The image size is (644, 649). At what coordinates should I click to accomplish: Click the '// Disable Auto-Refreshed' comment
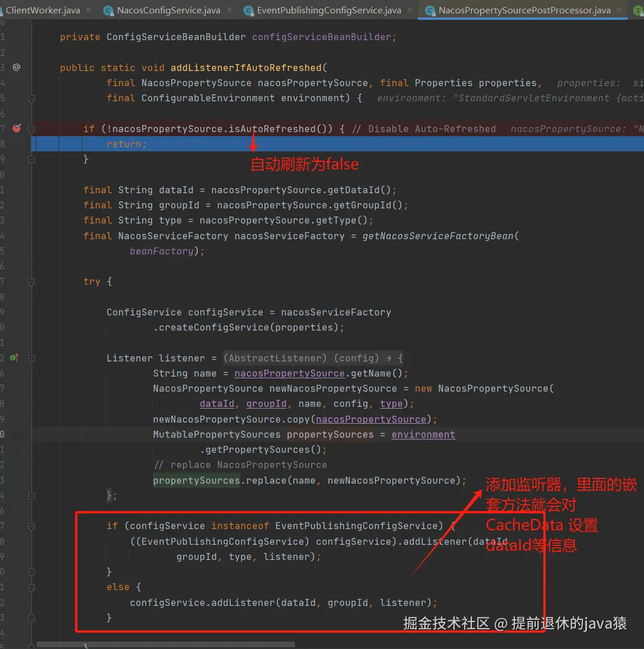click(424, 129)
